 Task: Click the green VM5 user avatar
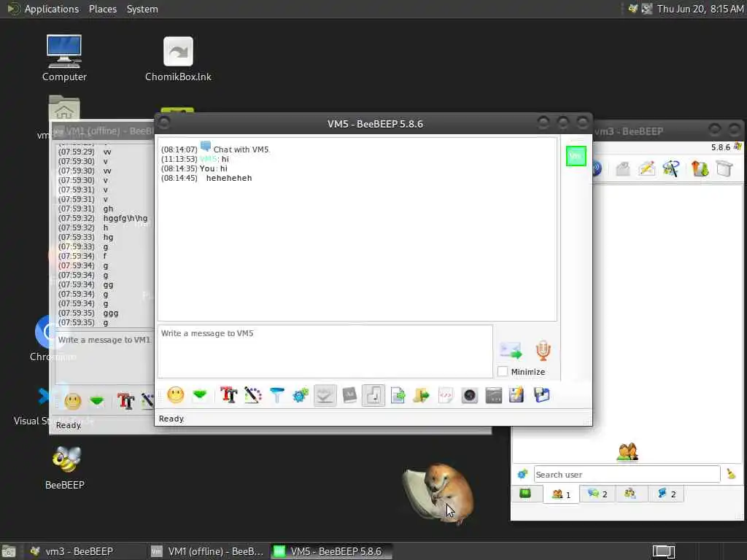point(576,156)
